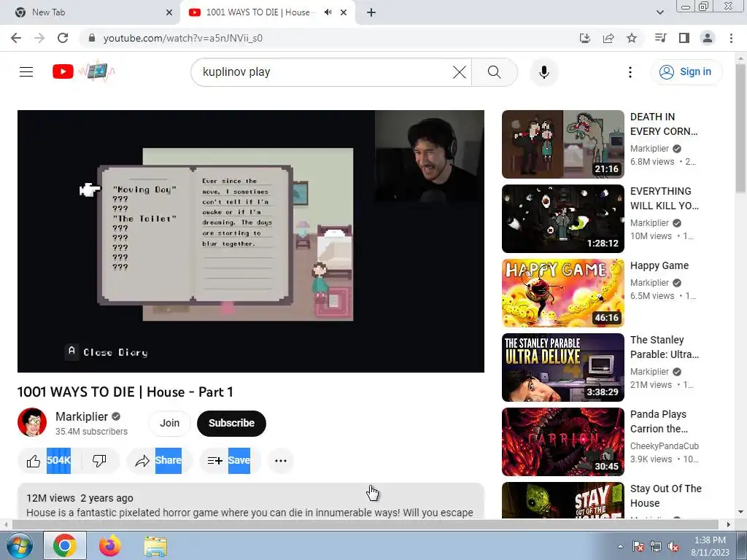Click the magnifier search button
The image size is (747, 560).
point(495,72)
